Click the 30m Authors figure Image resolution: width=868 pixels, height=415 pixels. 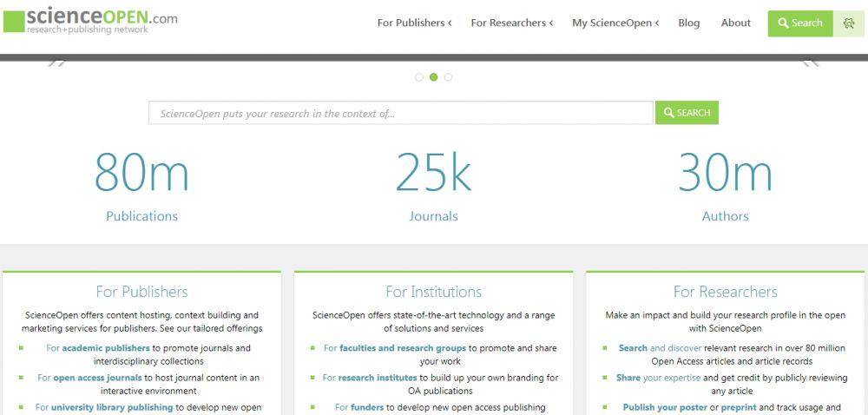point(725,172)
